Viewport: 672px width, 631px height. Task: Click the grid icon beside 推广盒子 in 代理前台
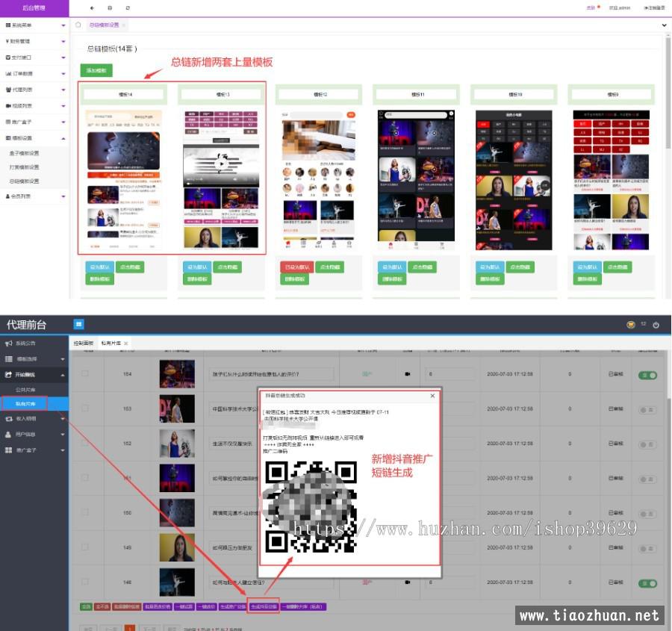click(x=8, y=450)
